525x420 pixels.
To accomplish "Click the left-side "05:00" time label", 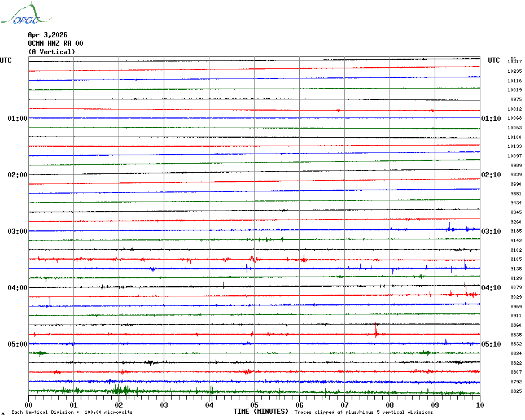I will pos(17,344).
